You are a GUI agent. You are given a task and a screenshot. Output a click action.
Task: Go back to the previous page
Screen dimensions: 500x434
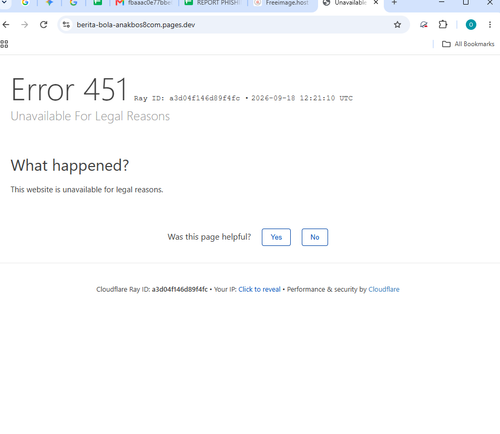pos(6,25)
